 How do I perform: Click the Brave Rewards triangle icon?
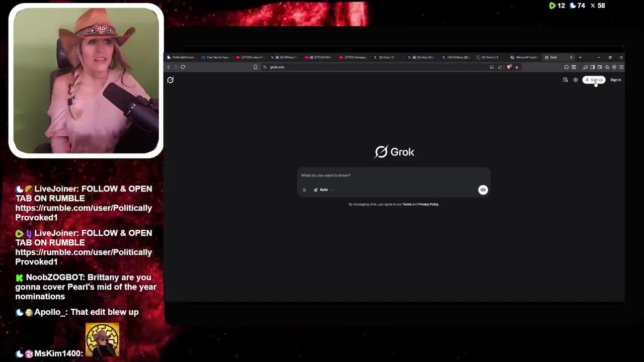point(517,67)
